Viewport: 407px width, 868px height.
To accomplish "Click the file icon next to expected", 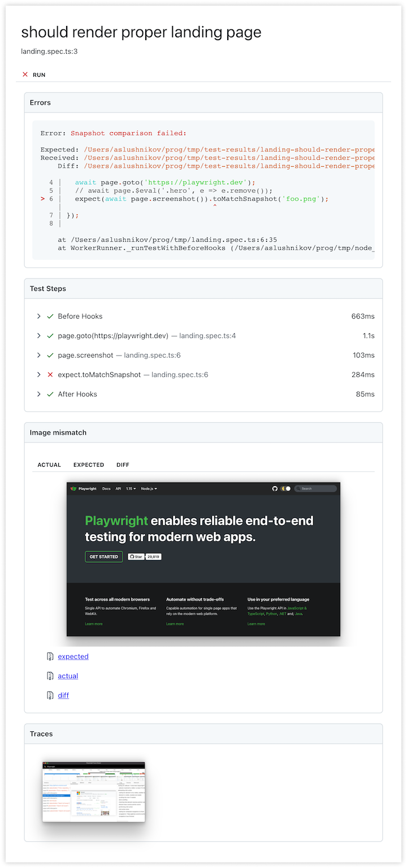I will point(50,657).
